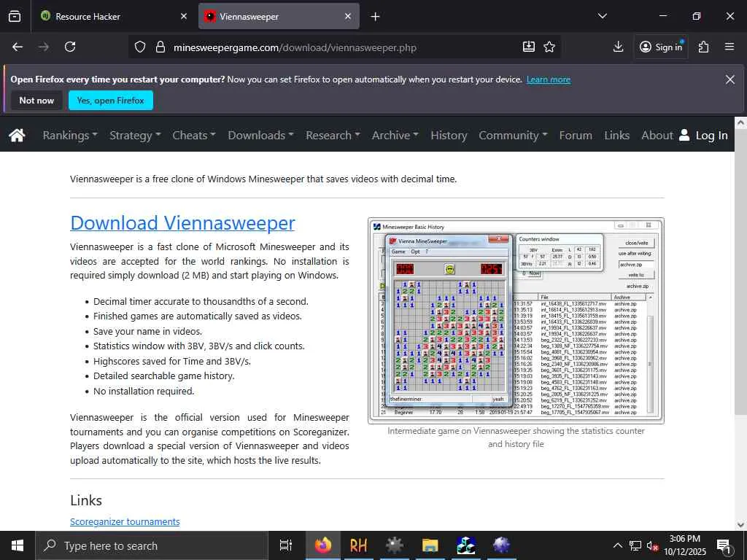Expand the Community dropdown menu
This screenshot has width=747, height=560.
[x=513, y=135]
